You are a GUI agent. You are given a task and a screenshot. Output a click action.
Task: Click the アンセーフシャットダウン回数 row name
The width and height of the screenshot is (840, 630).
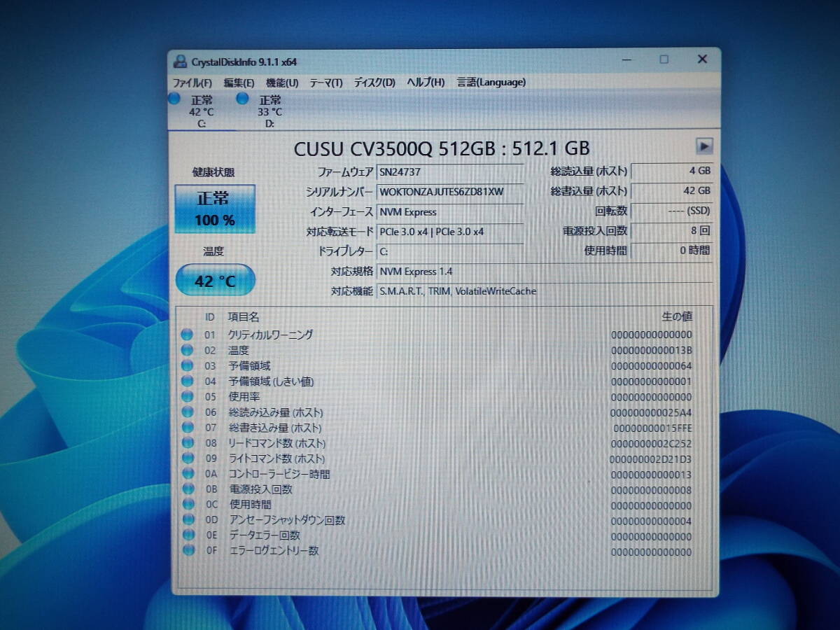(x=287, y=520)
